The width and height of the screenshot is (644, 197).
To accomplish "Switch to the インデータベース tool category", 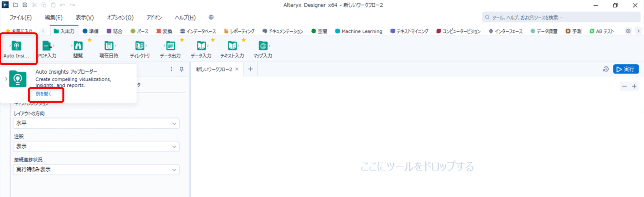I will (x=198, y=31).
